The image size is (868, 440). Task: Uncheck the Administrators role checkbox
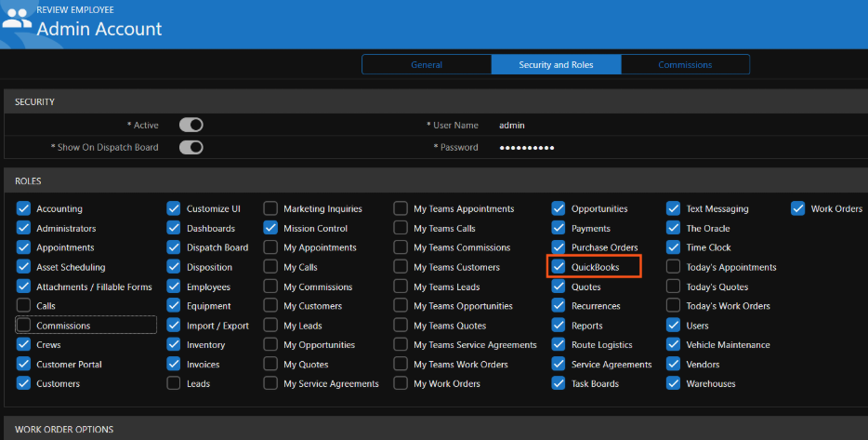tap(23, 228)
